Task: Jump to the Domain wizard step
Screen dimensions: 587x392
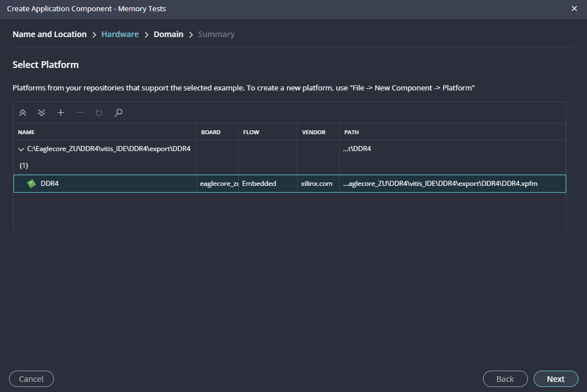Action: [x=168, y=34]
